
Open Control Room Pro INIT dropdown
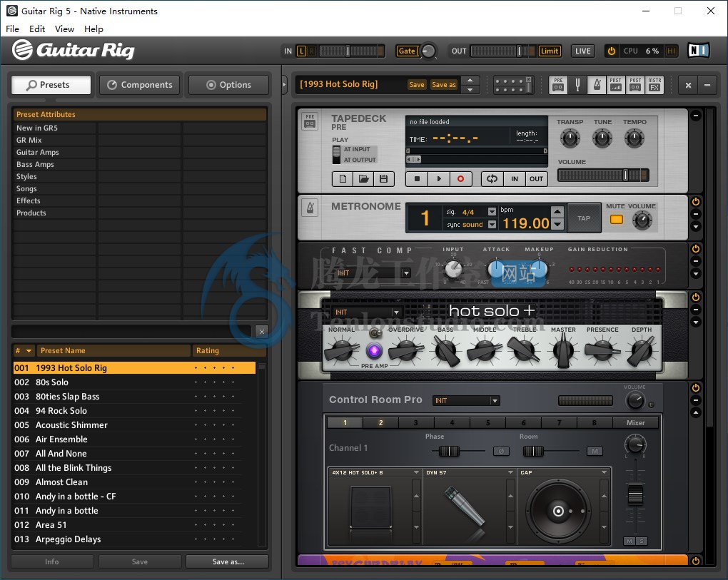click(x=495, y=400)
